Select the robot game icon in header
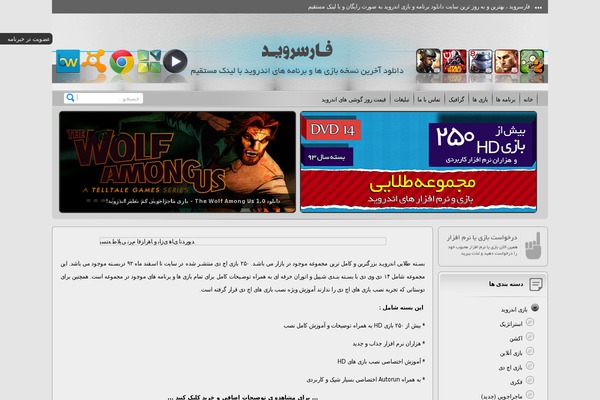 click(480, 61)
